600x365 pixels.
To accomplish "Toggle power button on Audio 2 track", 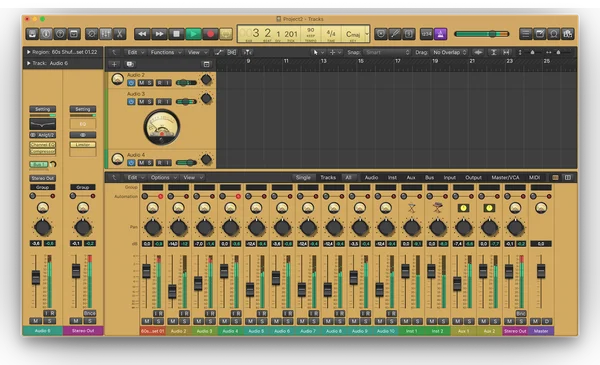I will point(131,83).
